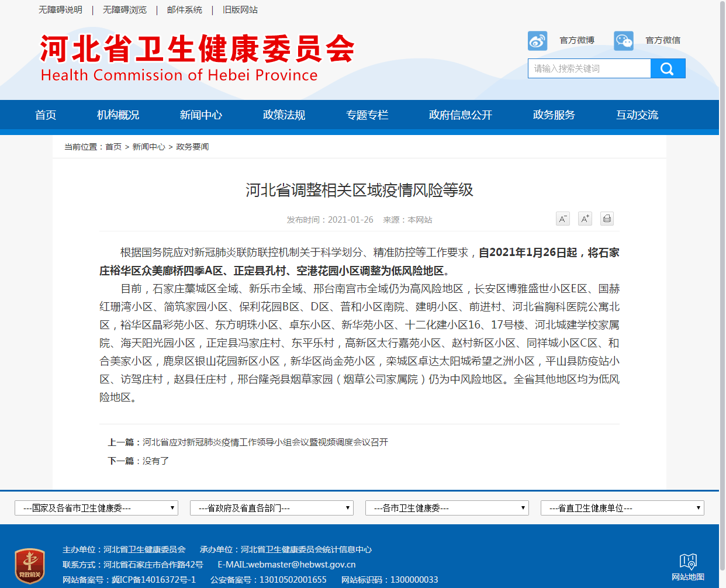
Task: Open 无障碍浏览 top link
Action: pyautogui.click(x=125, y=10)
